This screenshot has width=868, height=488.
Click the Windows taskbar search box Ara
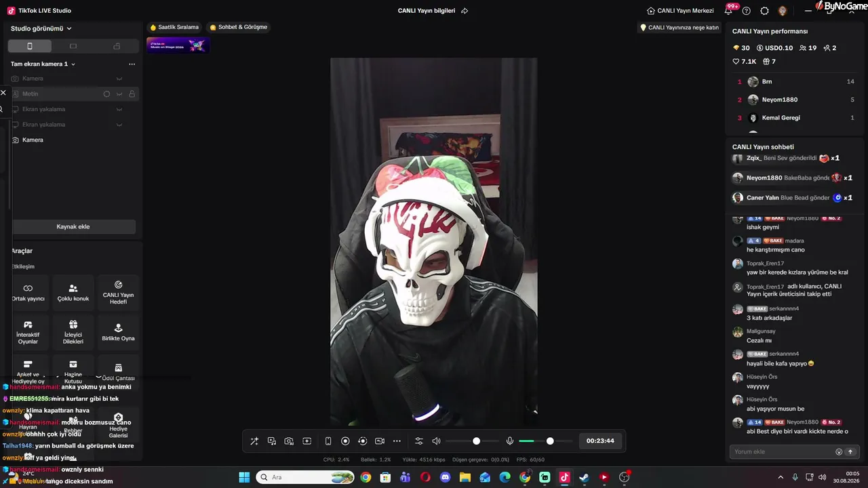(x=306, y=477)
